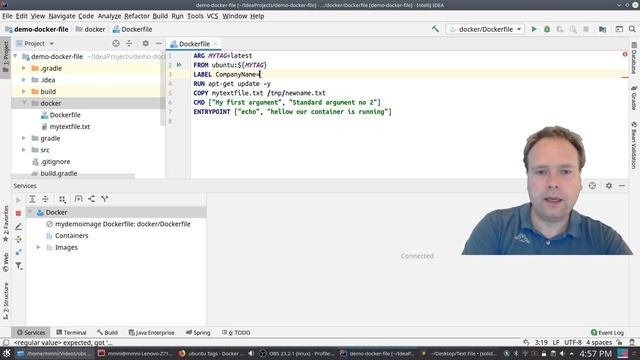This screenshot has height=360, width=640.
Task: Collapse the docker folder
Action: point(24,103)
